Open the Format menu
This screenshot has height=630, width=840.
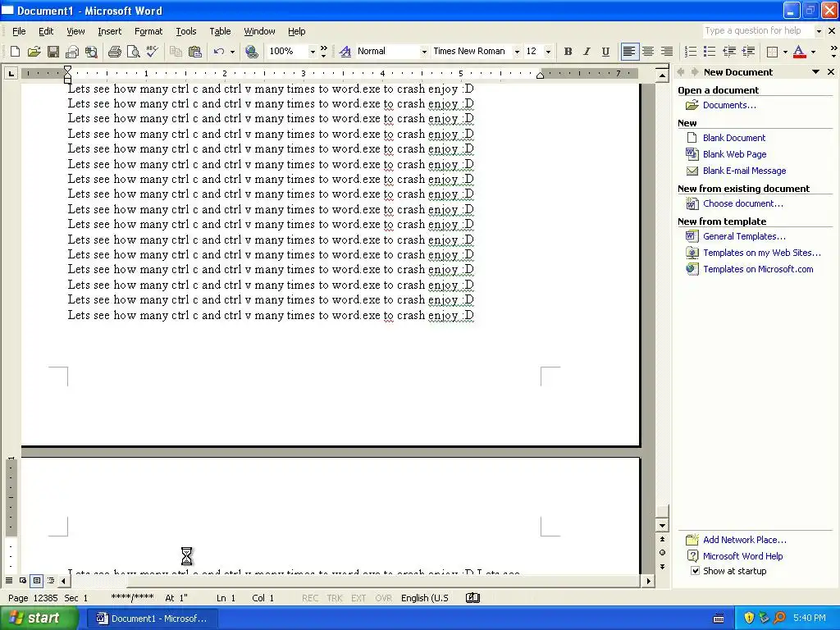[x=148, y=31]
